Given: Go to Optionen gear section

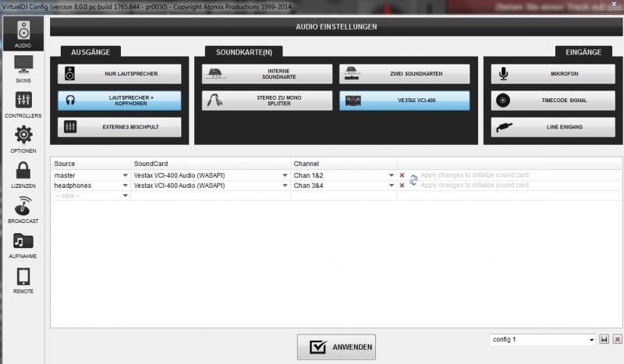Looking at the screenshot, I should (x=23, y=139).
